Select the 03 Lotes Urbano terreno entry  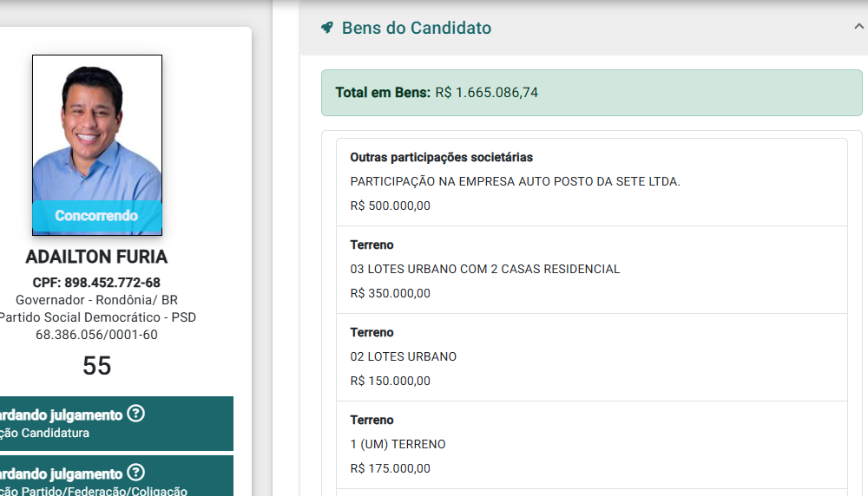point(592,270)
